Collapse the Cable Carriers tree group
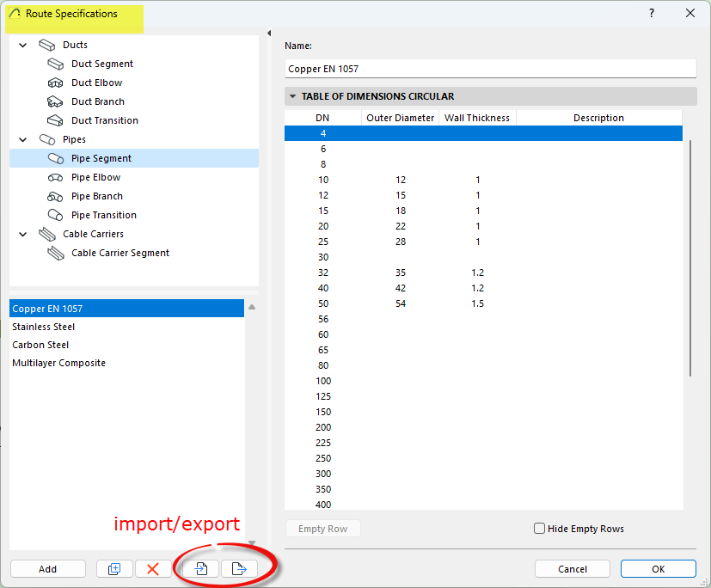 [x=22, y=235]
